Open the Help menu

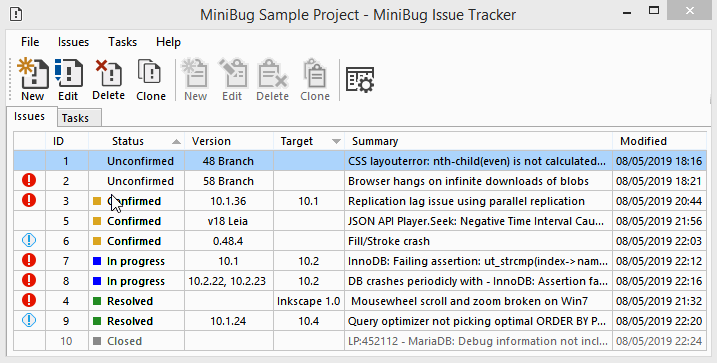click(x=168, y=42)
